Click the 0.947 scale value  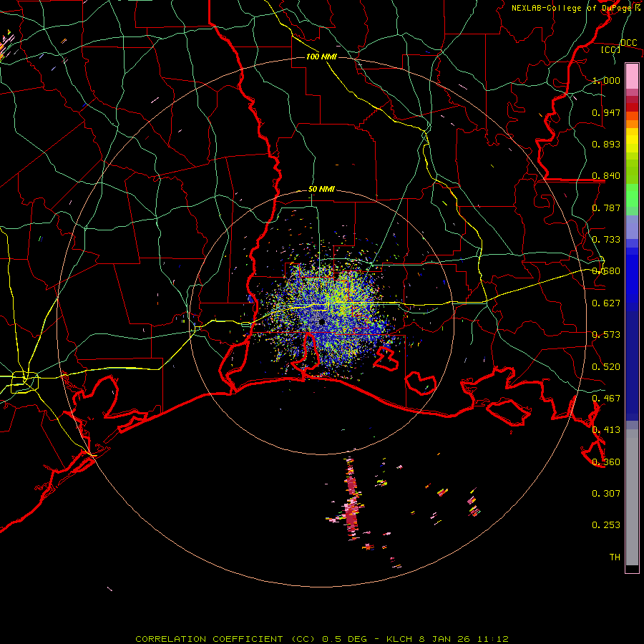606,112
